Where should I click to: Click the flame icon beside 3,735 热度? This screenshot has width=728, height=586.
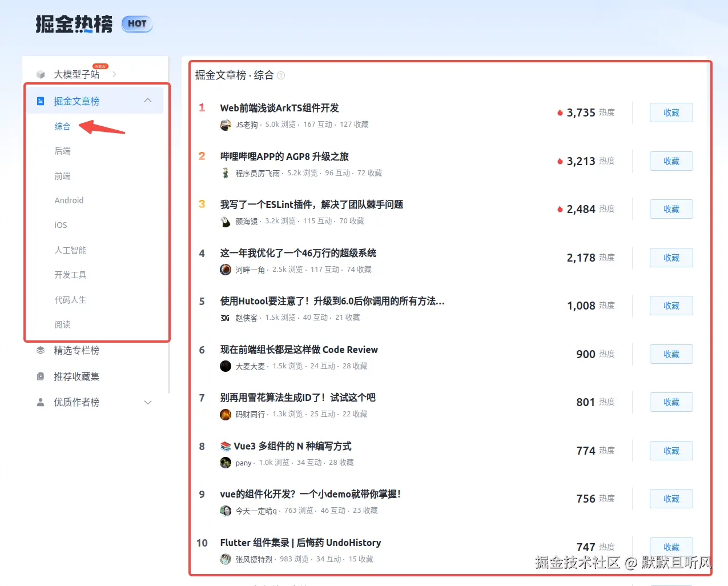(560, 113)
